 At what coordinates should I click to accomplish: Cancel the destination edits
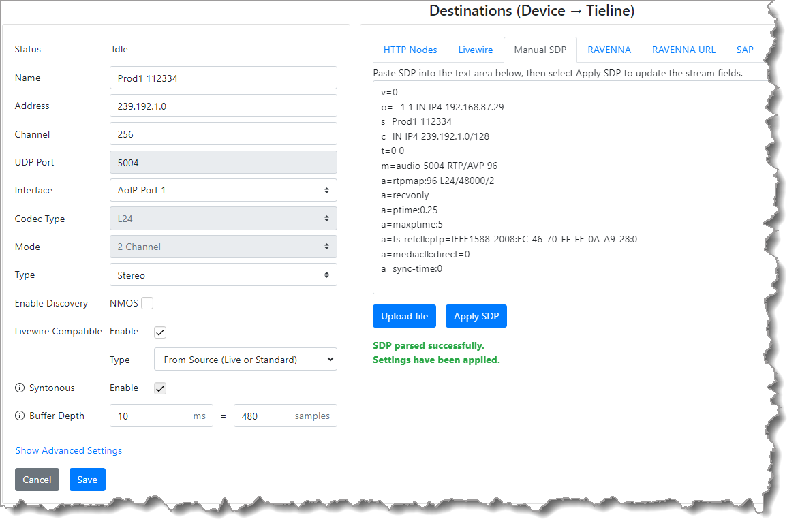click(37, 480)
